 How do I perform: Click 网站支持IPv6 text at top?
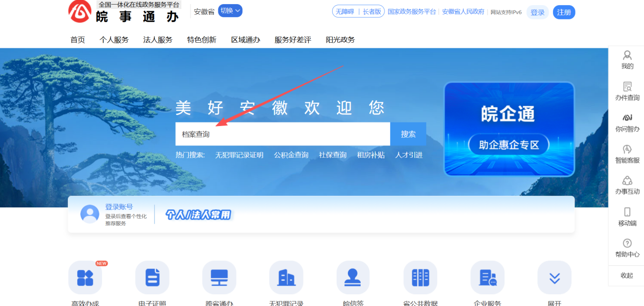[x=506, y=12]
